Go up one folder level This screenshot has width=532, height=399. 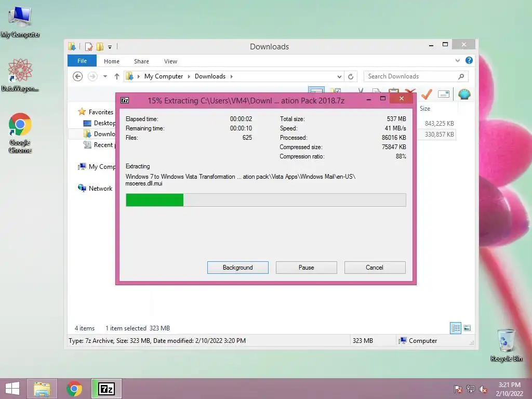tap(117, 76)
